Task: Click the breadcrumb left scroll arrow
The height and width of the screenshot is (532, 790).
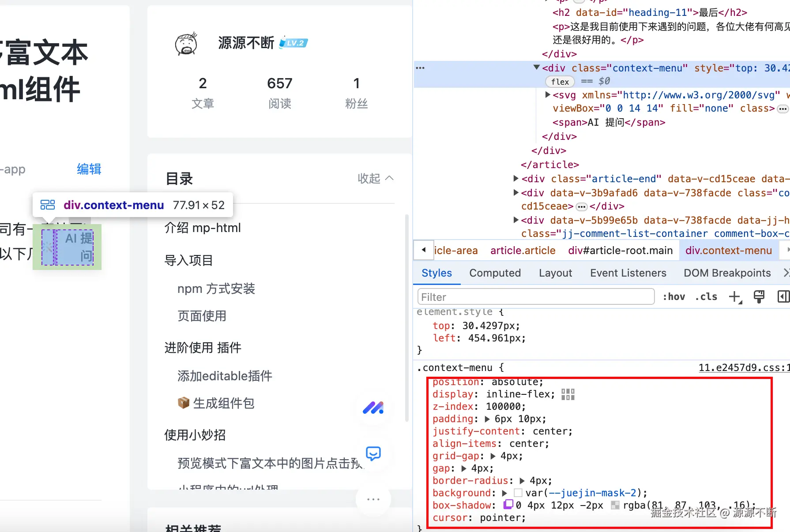Action: coord(424,250)
